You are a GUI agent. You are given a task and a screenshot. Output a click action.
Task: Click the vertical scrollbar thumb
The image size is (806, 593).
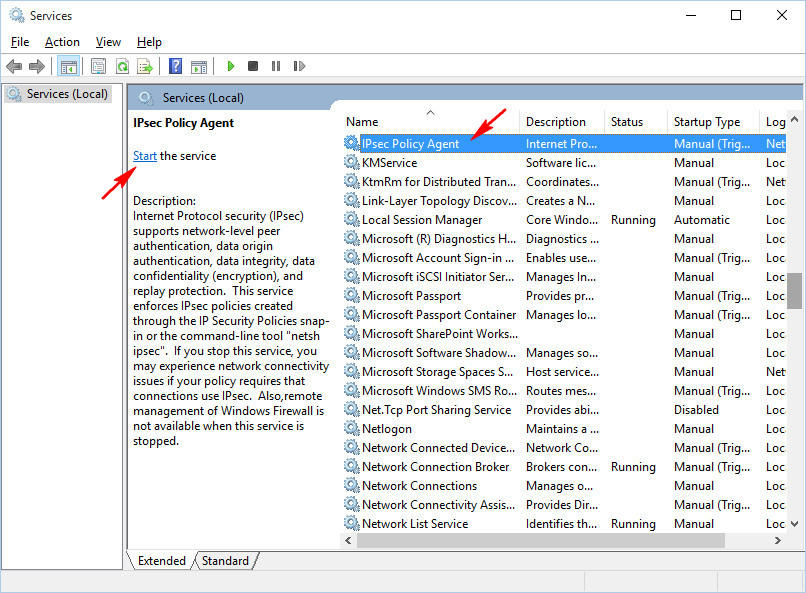tap(795, 291)
